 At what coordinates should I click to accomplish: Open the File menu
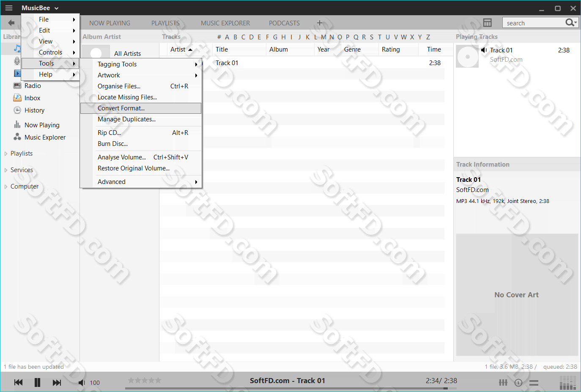[x=50, y=19]
